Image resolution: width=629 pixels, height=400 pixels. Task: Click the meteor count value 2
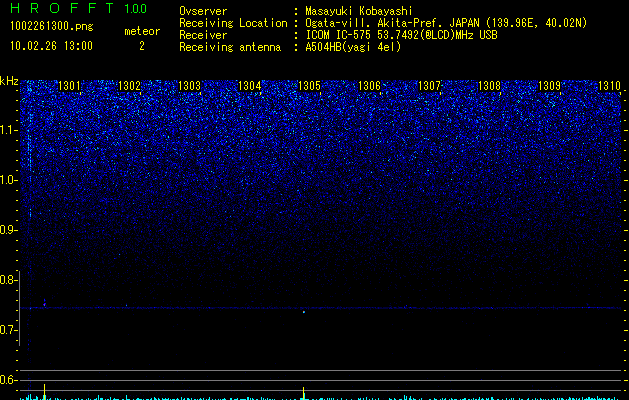[142, 46]
